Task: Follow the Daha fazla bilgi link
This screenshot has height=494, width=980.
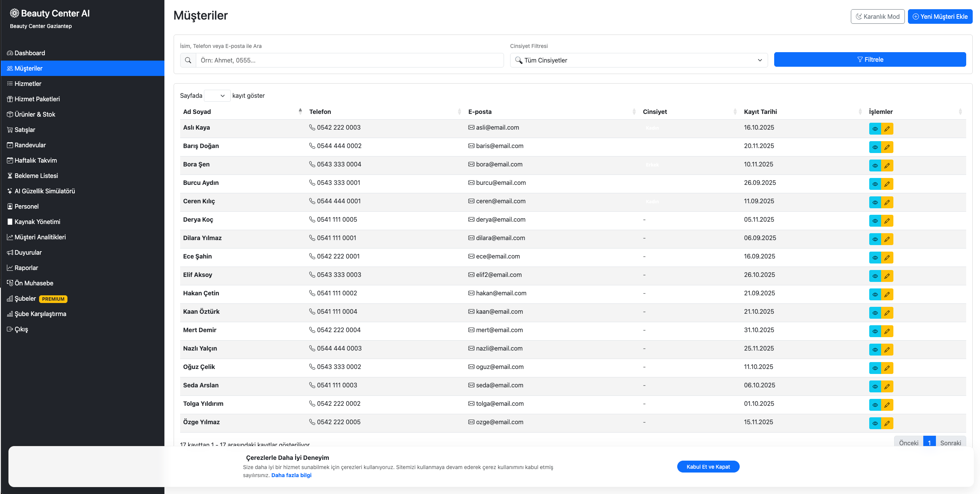Action: point(291,475)
